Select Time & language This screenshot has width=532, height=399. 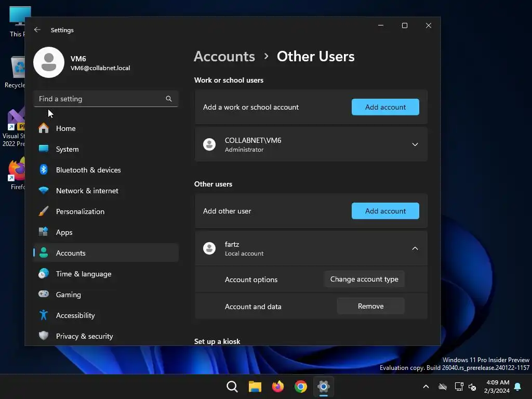tap(106, 273)
